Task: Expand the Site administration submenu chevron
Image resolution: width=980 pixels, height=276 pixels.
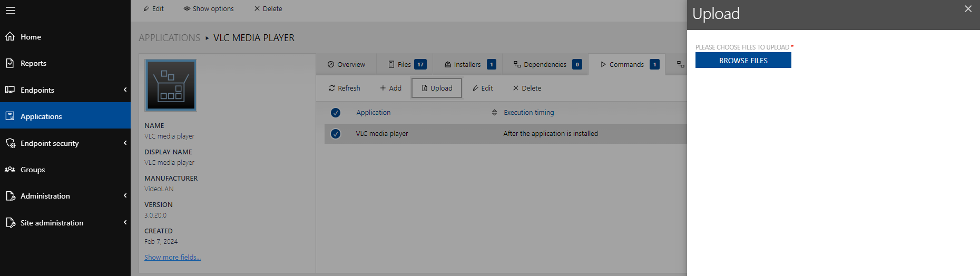Action: (125, 222)
